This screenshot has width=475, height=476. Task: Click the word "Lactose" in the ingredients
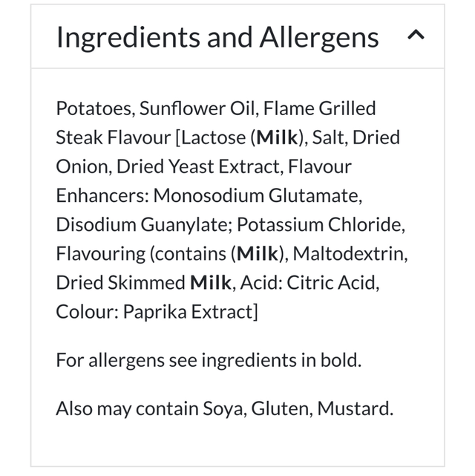[214, 137]
